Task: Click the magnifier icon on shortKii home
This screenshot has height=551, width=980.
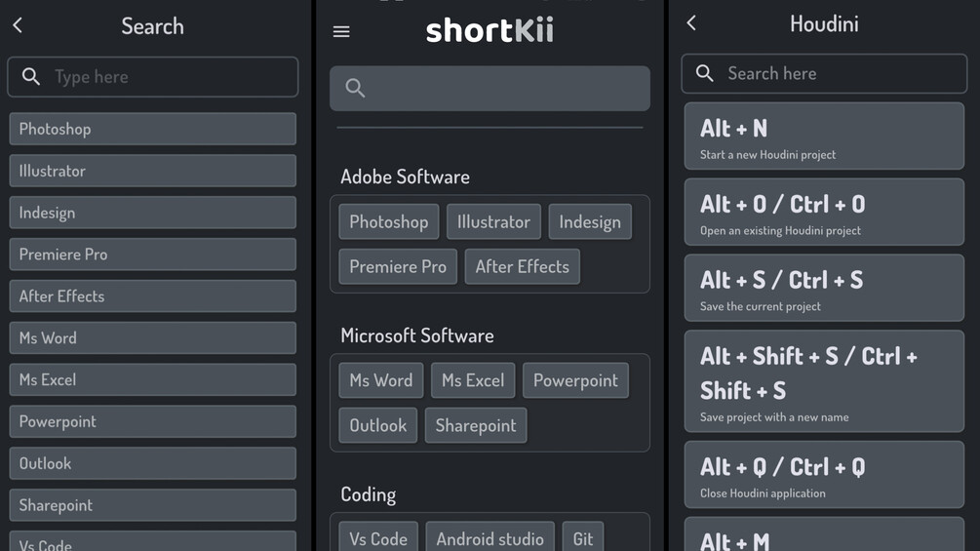Action: (x=355, y=89)
